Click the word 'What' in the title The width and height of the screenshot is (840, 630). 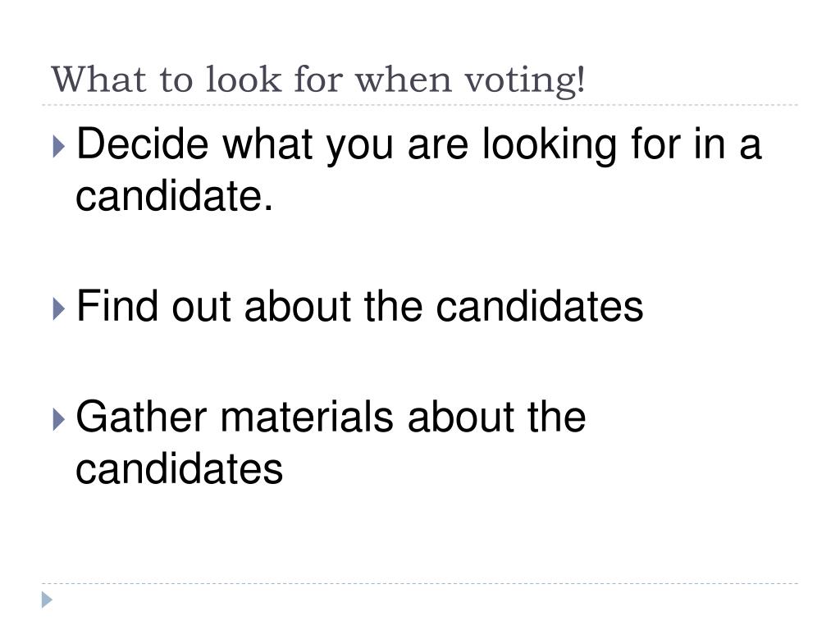click(98, 80)
